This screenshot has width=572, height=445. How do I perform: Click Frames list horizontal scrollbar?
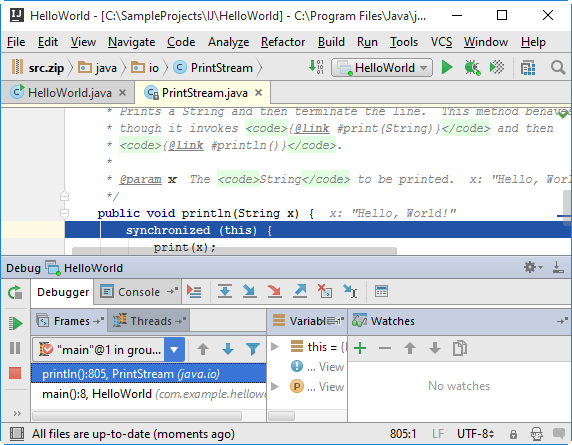pos(137,415)
